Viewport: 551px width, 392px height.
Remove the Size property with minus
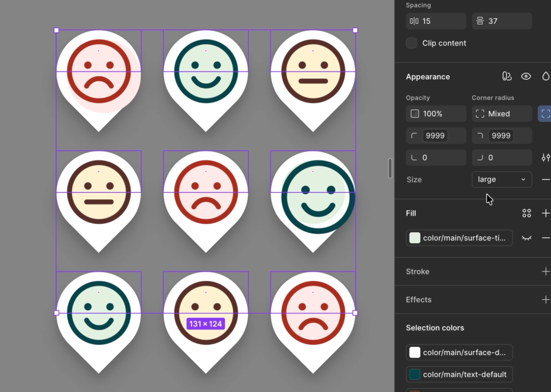tap(546, 180)
